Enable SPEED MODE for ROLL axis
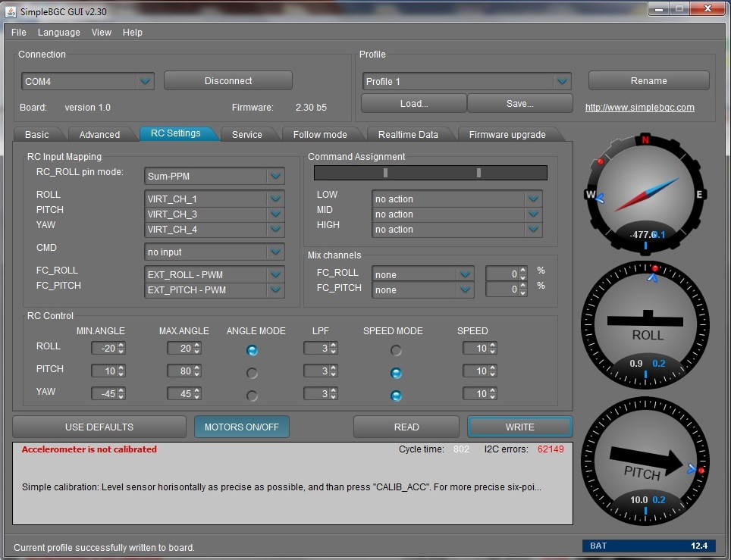This screenshot has height=560, width=731. click(x=396, y=351)
